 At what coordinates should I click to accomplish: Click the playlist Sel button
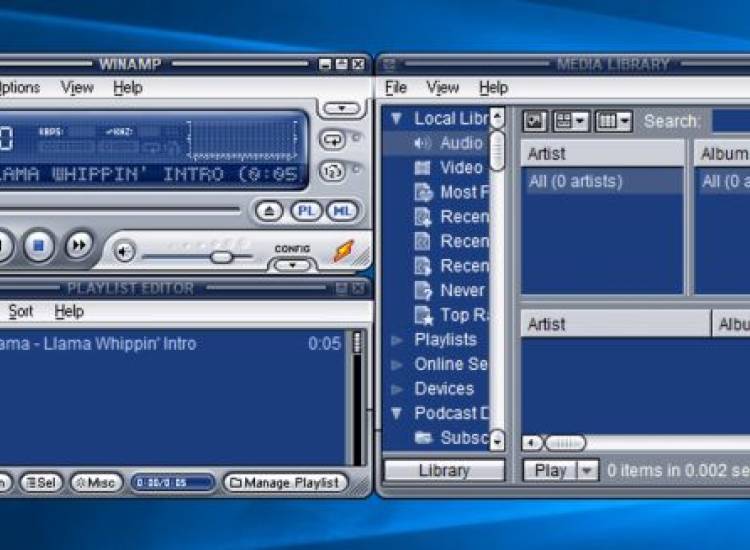(41, 483)
